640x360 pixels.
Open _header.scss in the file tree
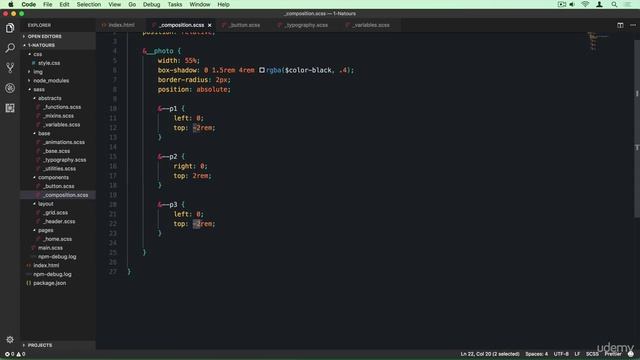point(58,222)
